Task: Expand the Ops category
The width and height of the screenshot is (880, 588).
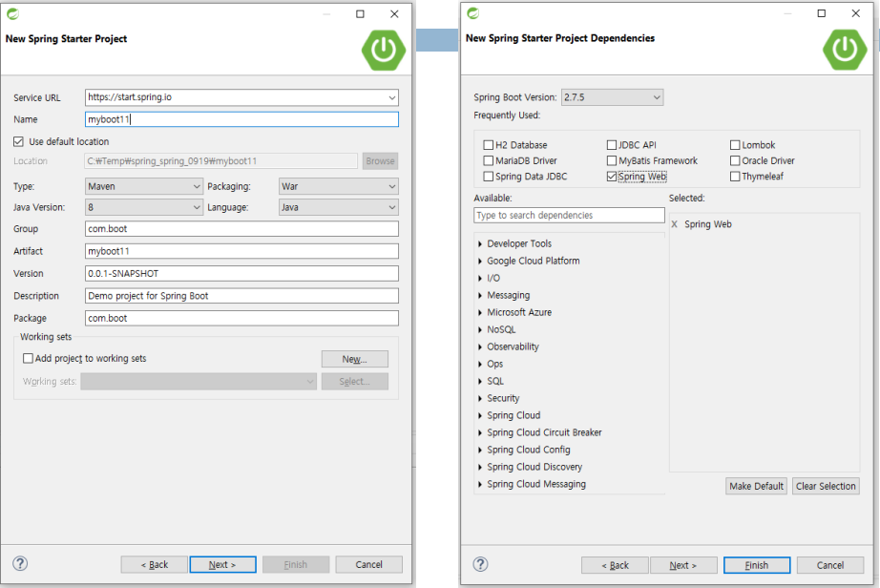Action: click(480, 364)
